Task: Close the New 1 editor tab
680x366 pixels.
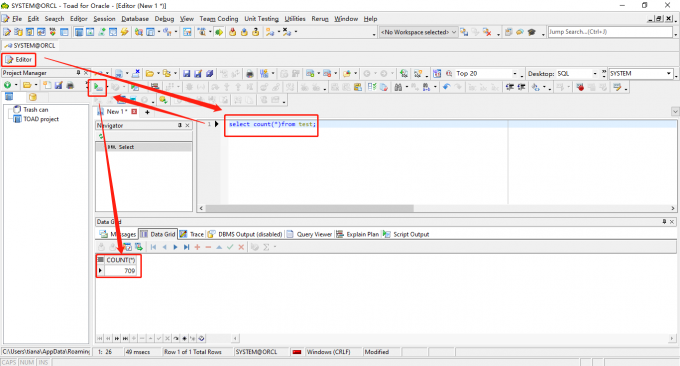Action: point(134,111)
